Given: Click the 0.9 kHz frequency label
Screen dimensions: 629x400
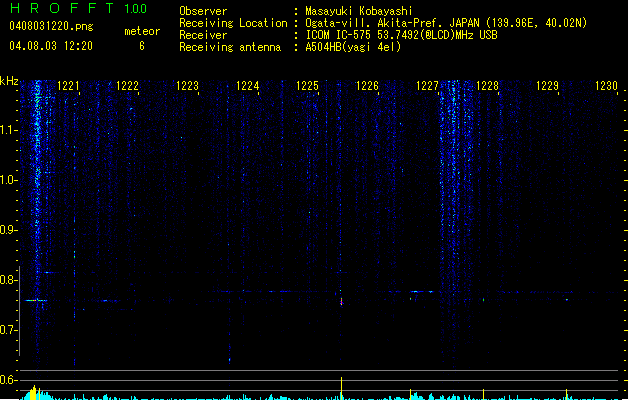Looking at the screenshot, I should pos(8,230).
